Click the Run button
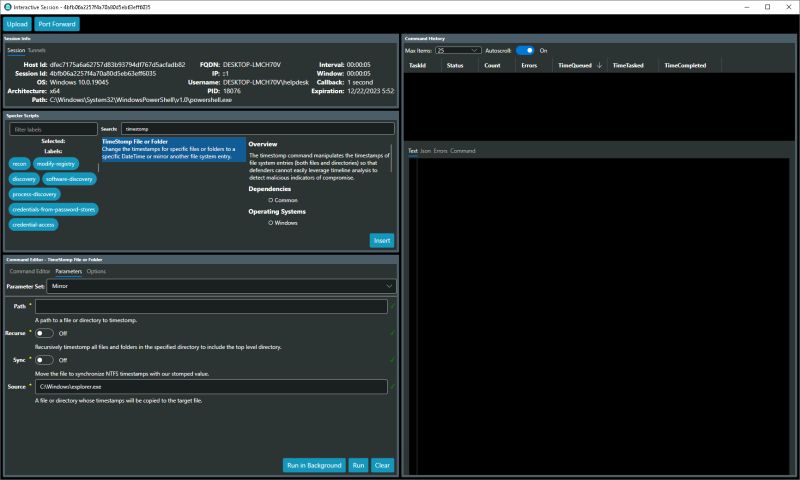 pos(358,465)
